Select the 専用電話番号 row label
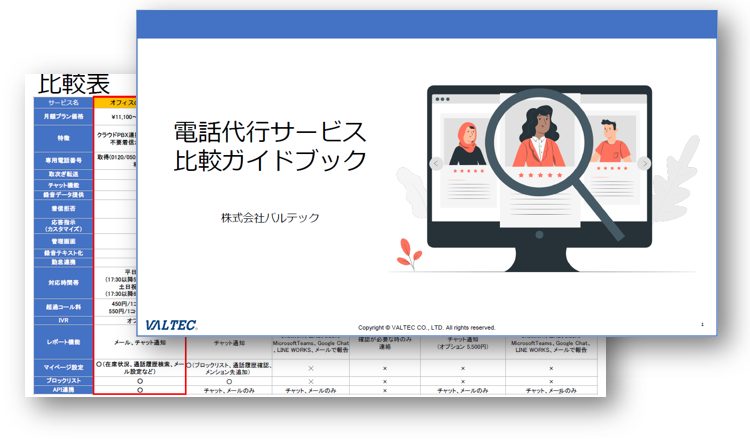This screenshot has width=750, height=443. (x=64, y=160)
